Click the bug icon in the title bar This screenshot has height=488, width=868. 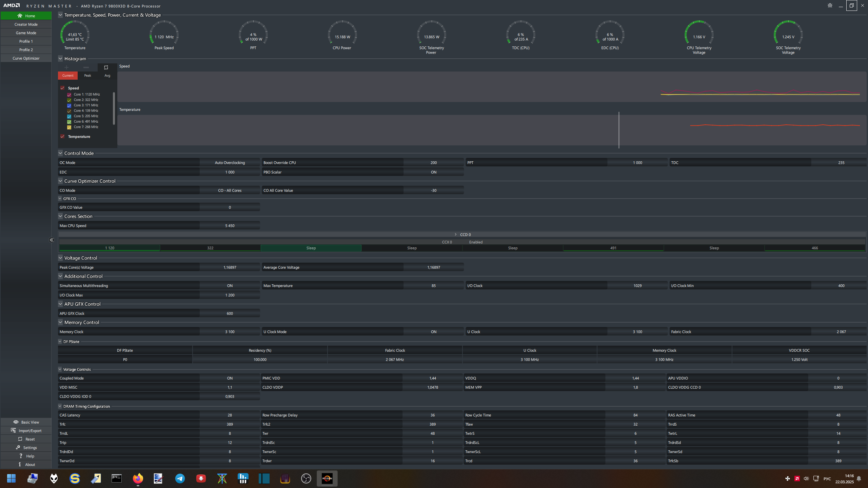pyautogui.click(x=830, y=5)
